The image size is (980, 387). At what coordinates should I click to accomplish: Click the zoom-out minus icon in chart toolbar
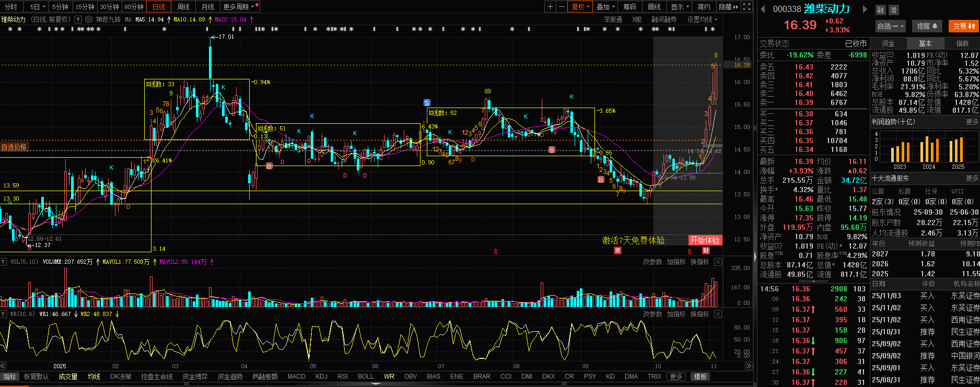coord(562,7)
